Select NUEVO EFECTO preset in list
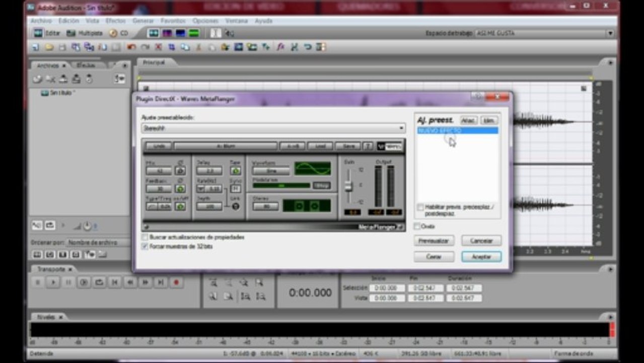This screenshot has height=363, width=644. (x=457, y=131)
